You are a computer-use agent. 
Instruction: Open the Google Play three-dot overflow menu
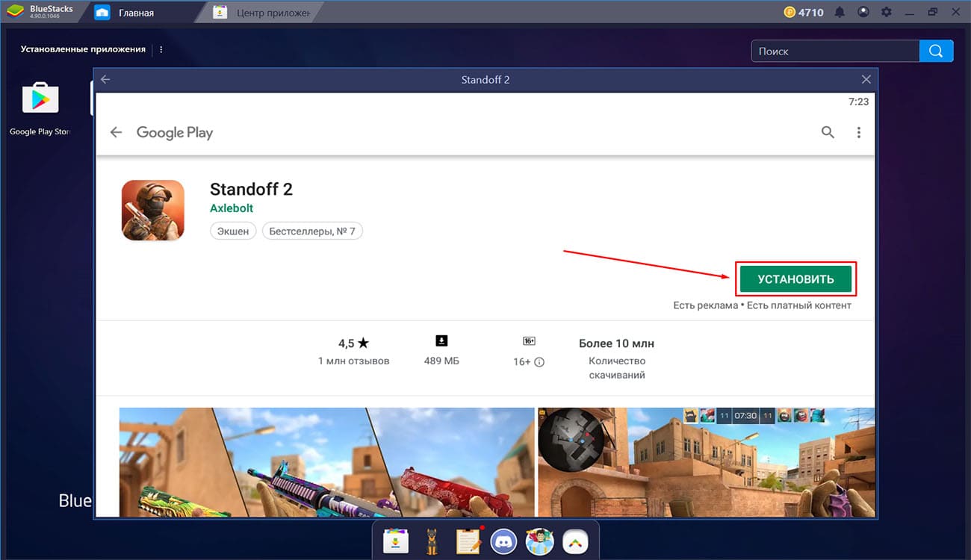click(859, 131)
